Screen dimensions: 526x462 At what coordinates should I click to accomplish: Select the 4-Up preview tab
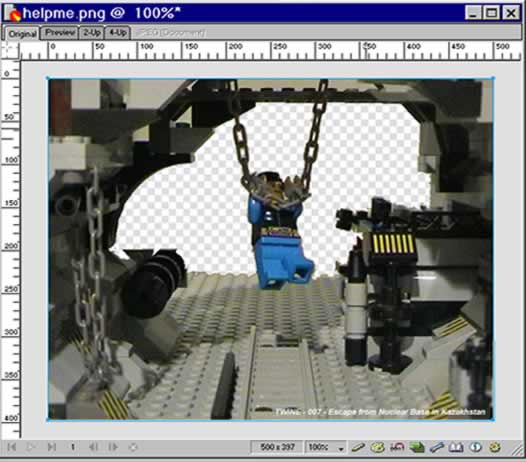click(117, 33)
